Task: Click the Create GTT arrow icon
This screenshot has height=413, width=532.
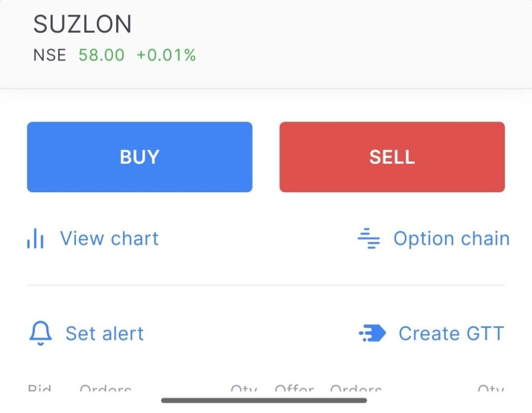Action: click(x=373, y=333)
